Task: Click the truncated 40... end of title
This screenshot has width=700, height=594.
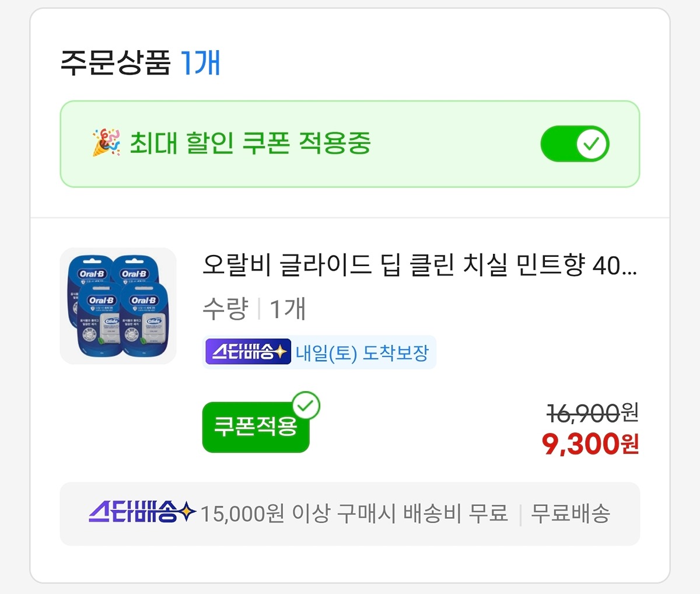Action: point(614,266)
